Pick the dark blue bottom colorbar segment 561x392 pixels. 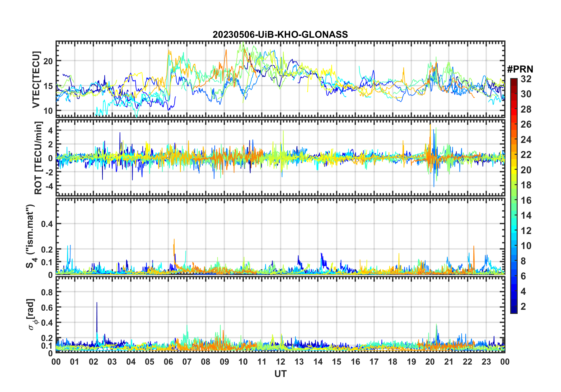pyautogui.click(x=514, y=309)
